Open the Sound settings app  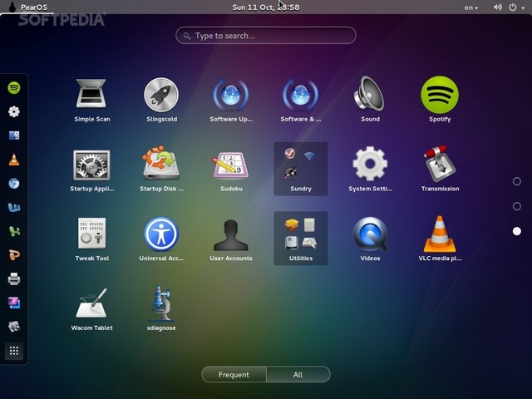[370, 100]
